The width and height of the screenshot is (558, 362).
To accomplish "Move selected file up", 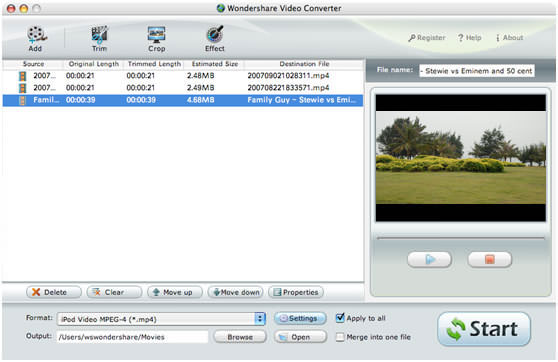I will [x=175, y=292].
